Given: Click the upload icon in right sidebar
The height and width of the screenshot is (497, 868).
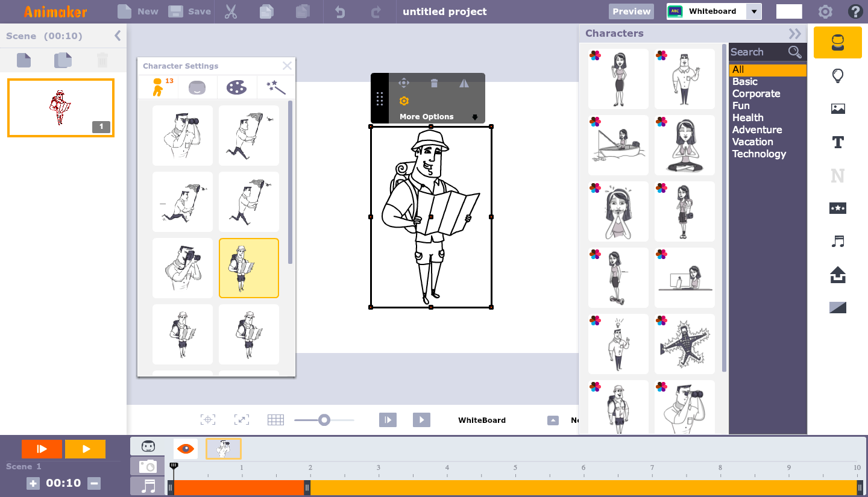Looking at the screenshot, I should click(x=837, y=275).
